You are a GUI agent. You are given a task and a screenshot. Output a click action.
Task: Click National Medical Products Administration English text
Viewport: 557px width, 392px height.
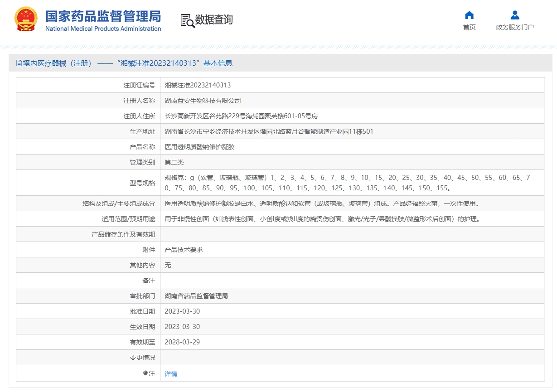[103, 29]
